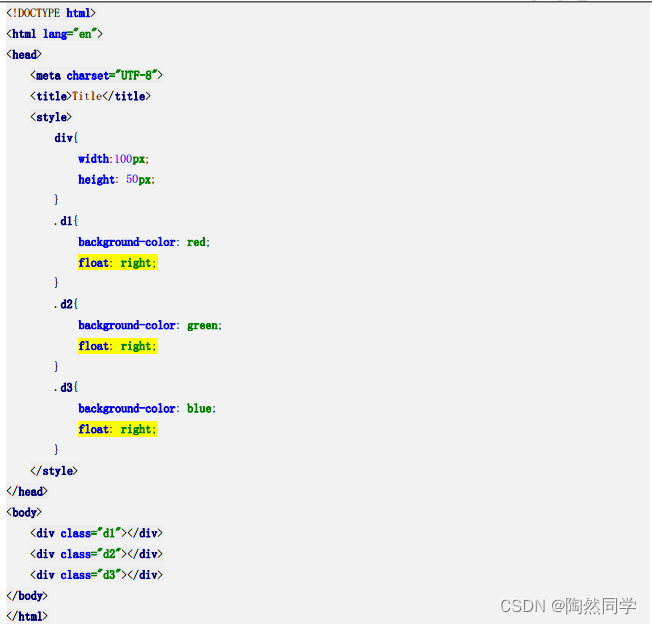Select the <html lang="en"> opening tag
The height and width of the screenshot is (624, 652).
54,34
